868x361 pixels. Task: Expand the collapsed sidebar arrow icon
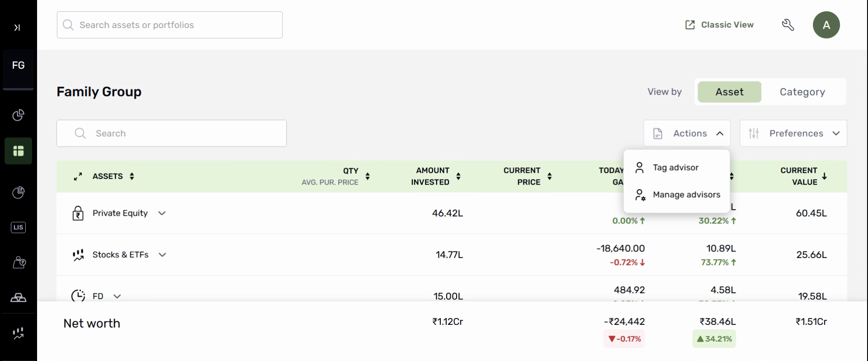(x=17, y=28)
